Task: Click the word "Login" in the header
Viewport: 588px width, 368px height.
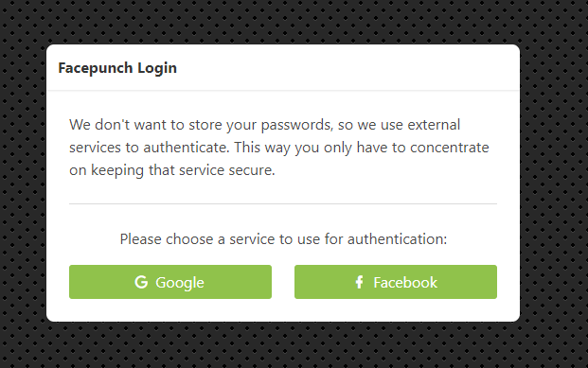Action: click(157, 68)
